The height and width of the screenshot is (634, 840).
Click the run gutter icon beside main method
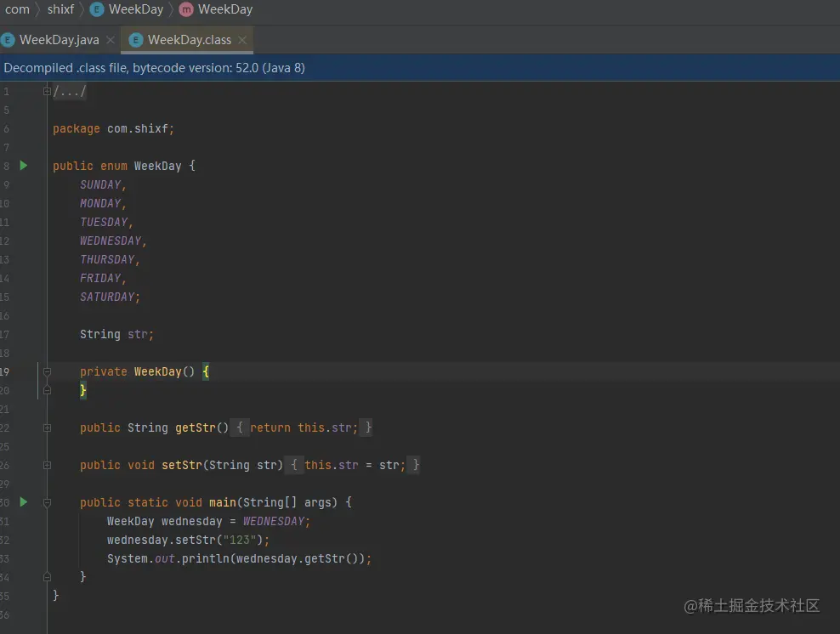pyautogui.click(x=24, y=501)
